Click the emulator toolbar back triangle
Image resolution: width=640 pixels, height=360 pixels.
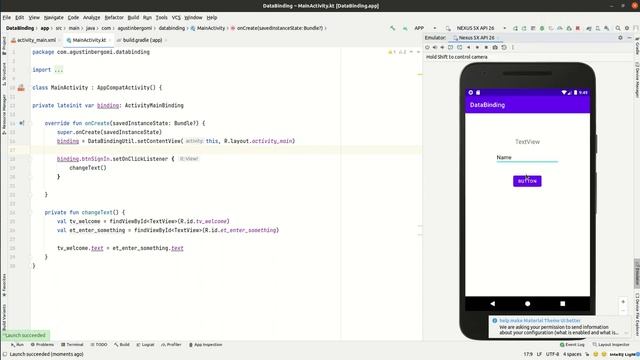tap(469, 47)
